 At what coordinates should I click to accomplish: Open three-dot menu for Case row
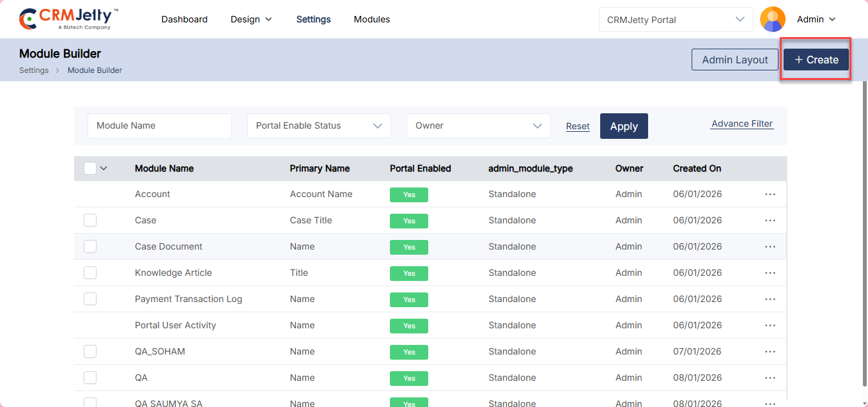coord(770,220)
